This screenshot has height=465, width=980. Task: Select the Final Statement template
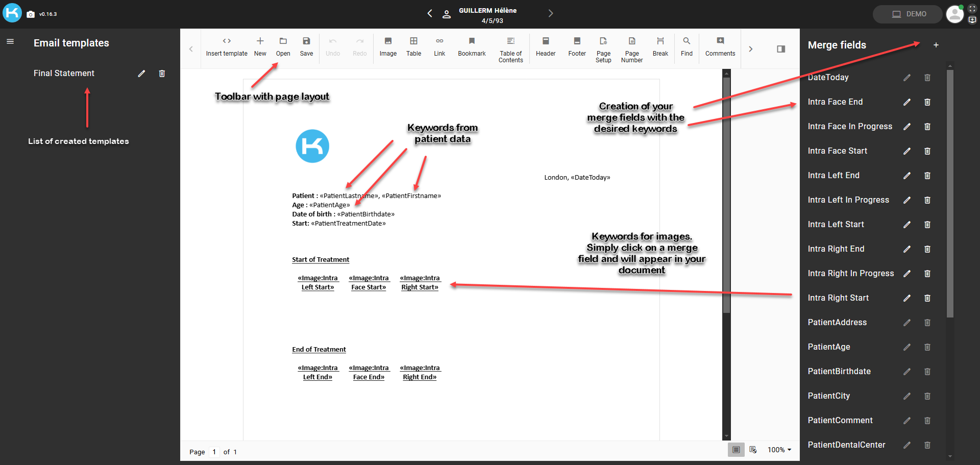click(64, 74)
